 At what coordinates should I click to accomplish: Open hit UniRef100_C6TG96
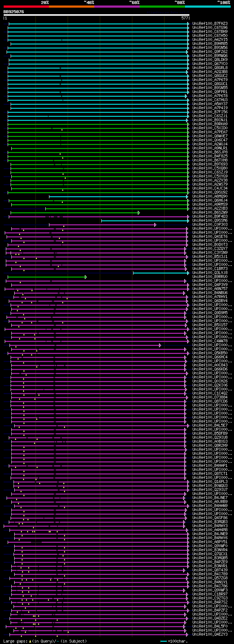[210, 28]
